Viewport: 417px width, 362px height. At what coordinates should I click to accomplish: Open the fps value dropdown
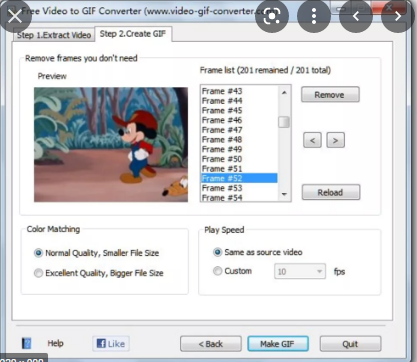click(300, 272)
